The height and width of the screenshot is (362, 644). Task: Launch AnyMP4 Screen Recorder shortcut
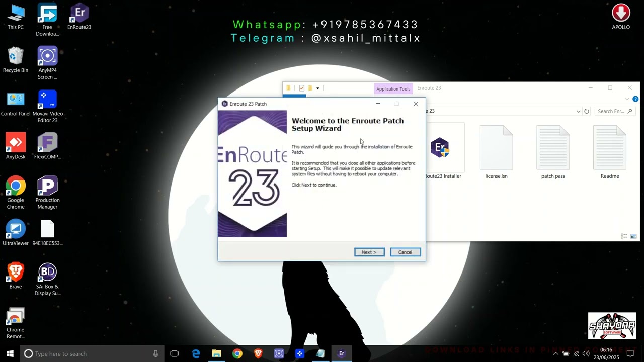pos(47,64)
